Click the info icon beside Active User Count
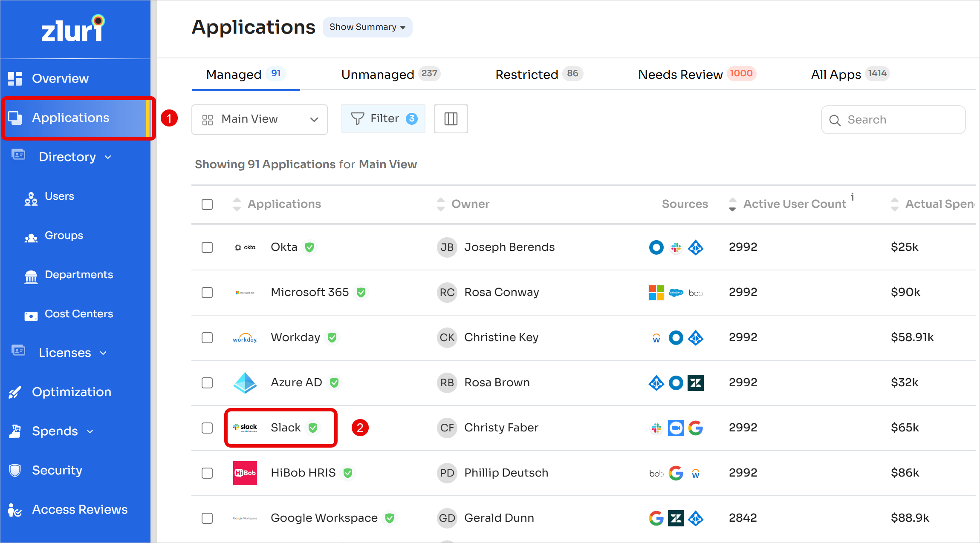The image size is (980, 543). 852,197
